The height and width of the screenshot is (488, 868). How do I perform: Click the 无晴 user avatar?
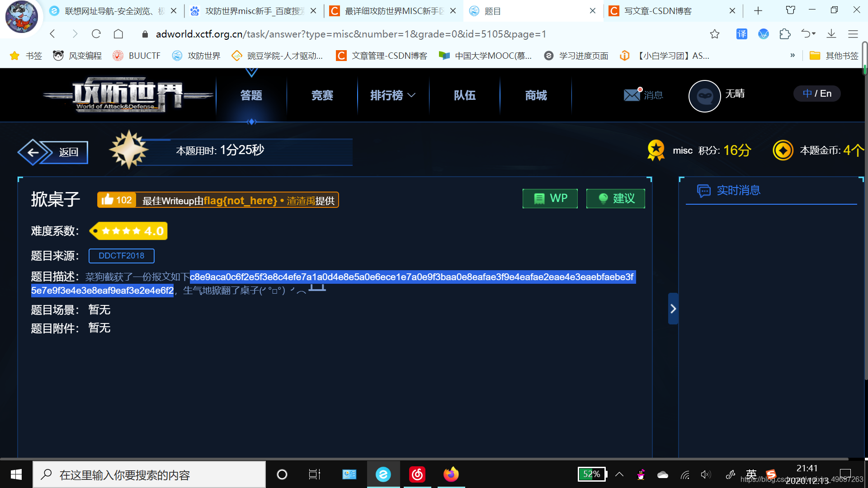click(704, 96)
